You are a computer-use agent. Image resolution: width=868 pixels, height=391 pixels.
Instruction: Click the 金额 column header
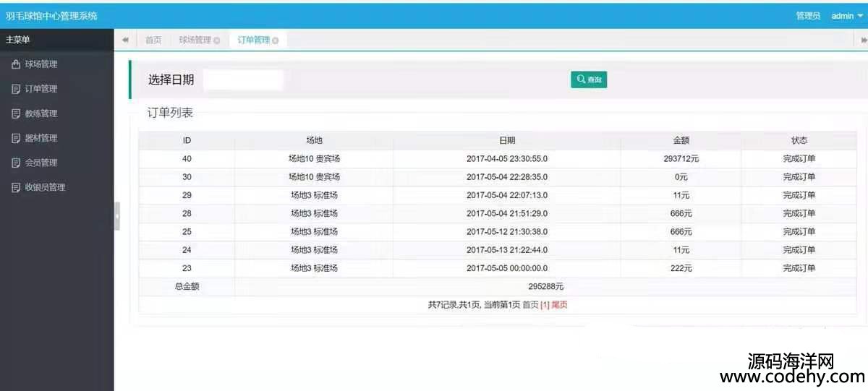click(681, 140)
